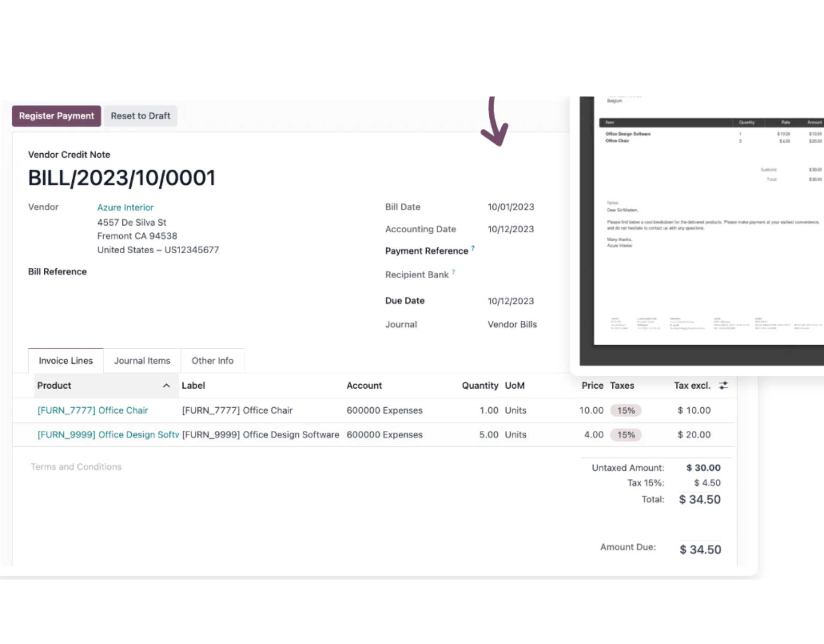Click the Terms and Conditions field
824x644 pixels.
tap(76, 467)
